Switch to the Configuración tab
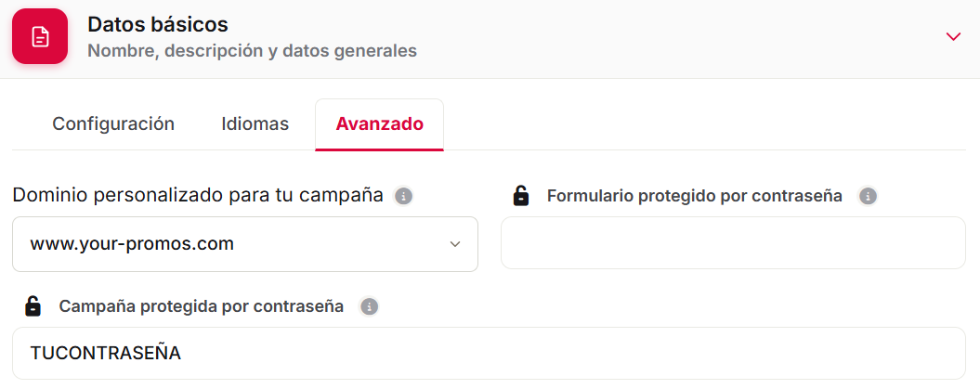The height and width of the screenshot is (389, 980). 113,123
